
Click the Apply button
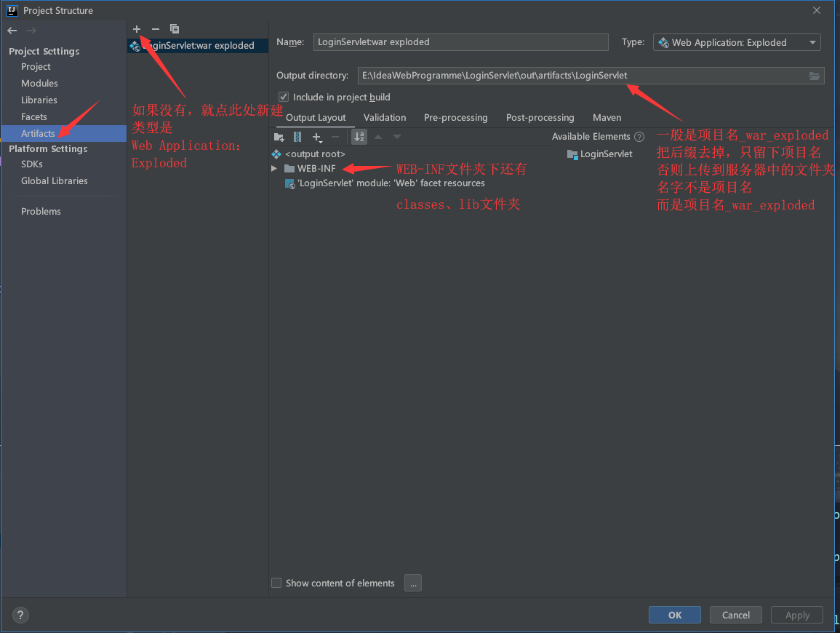point(796,615)
